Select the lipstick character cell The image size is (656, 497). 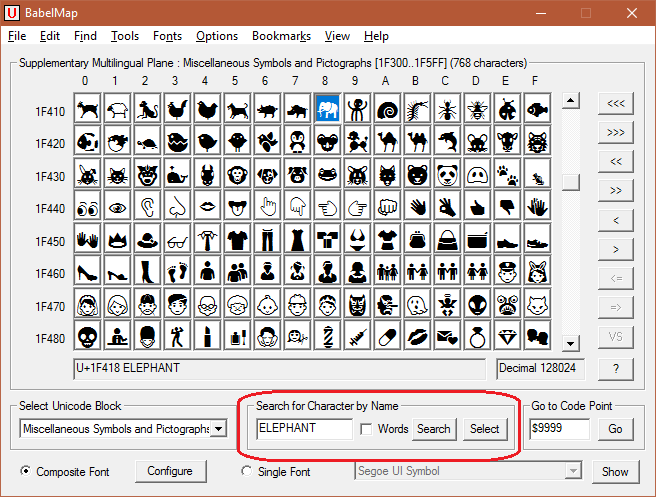pyautogui.click(x=208, y=335)
